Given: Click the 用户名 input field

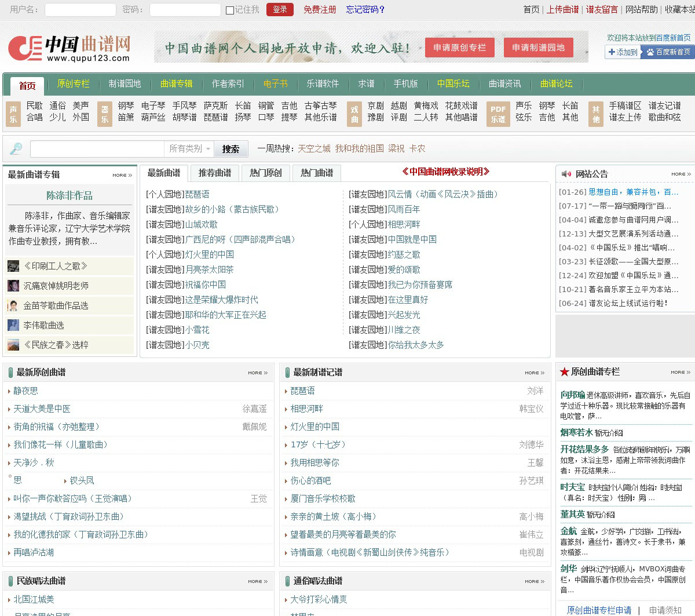Looking at the screenshot, I should click(80, 10).
